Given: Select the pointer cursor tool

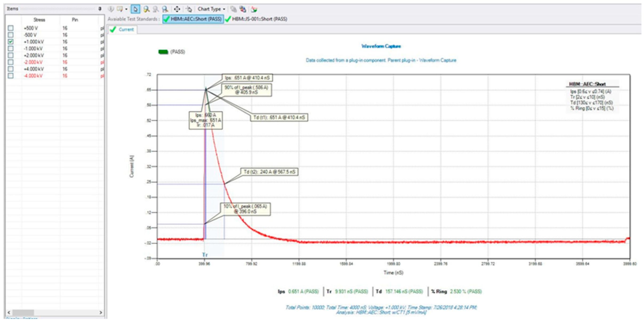Looking at the screenshot, I should coord(135,9).
